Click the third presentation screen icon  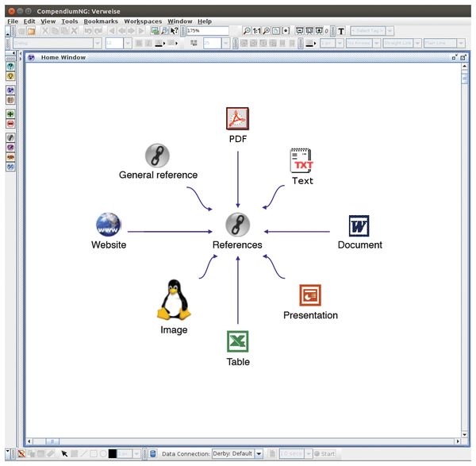(x=319, y=31)
